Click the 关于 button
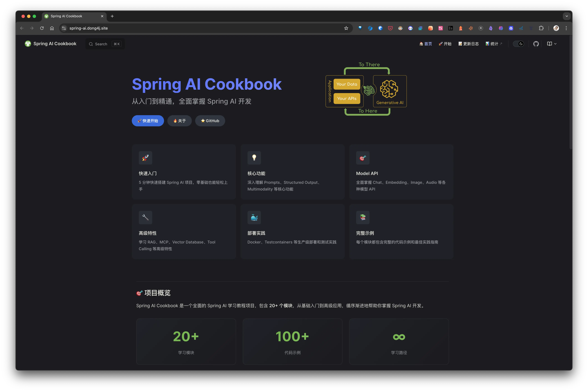 point(179,121)
